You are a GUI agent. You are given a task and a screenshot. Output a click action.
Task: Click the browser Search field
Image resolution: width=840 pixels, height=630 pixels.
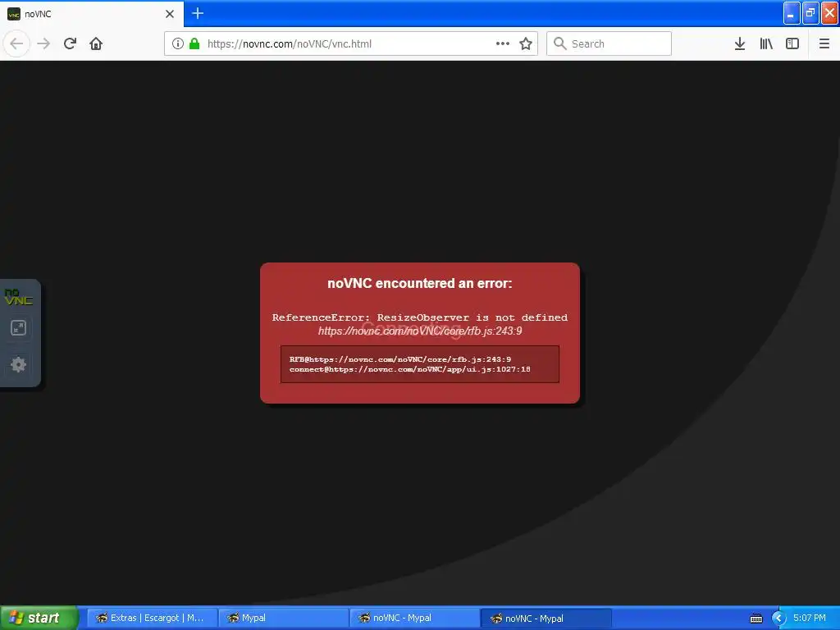pyautogui.click(x=609, y=43)
